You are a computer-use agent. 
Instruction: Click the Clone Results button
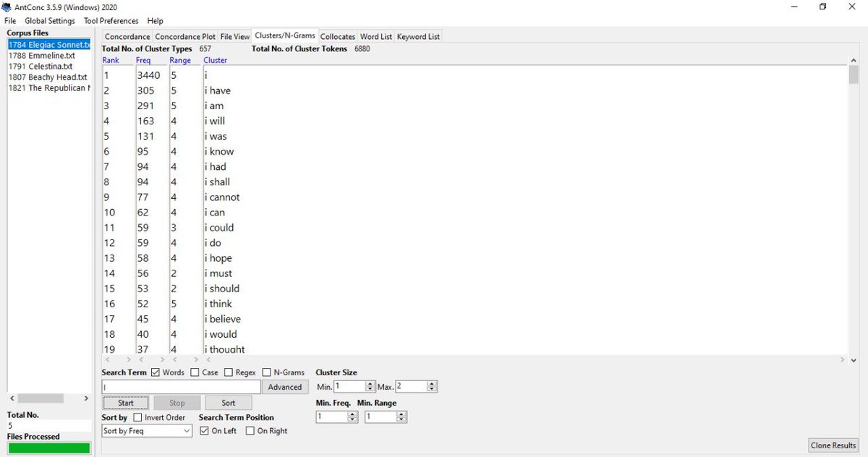pyautogui.click(x=834, y=445)
